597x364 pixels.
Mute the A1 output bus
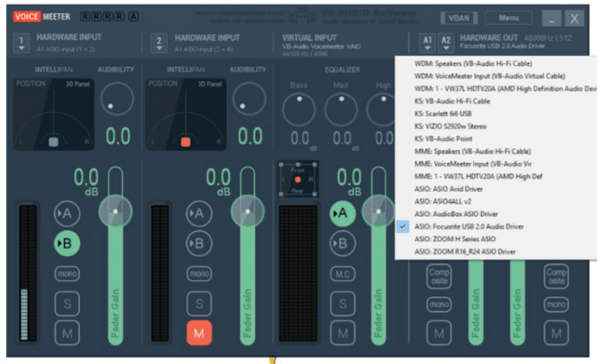(x=439, y=334)
